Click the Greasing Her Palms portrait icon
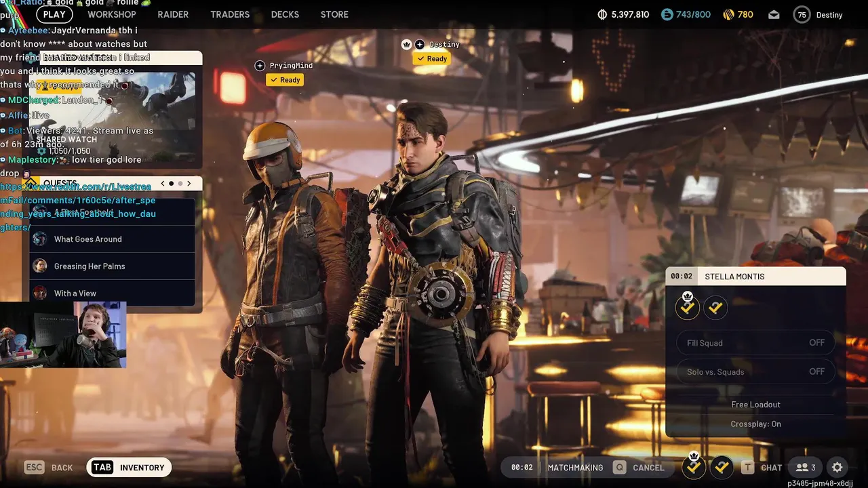 click(41, 266)
